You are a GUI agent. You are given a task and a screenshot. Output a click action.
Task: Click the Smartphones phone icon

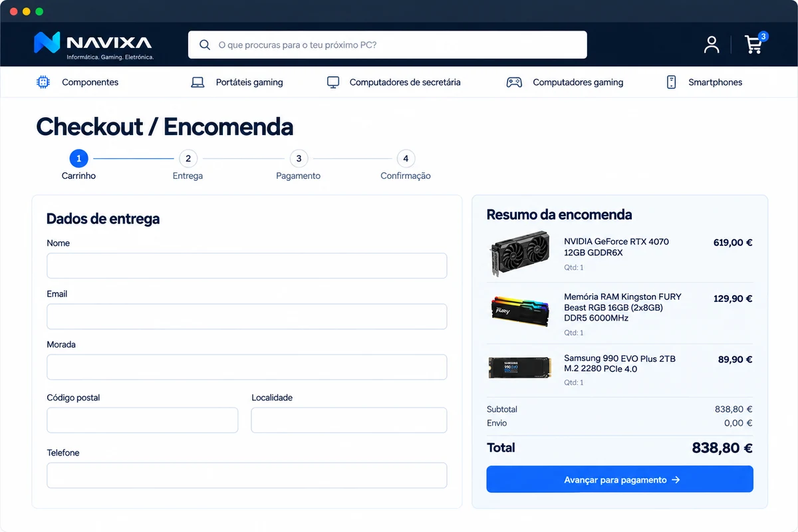(x=671, y=82)
